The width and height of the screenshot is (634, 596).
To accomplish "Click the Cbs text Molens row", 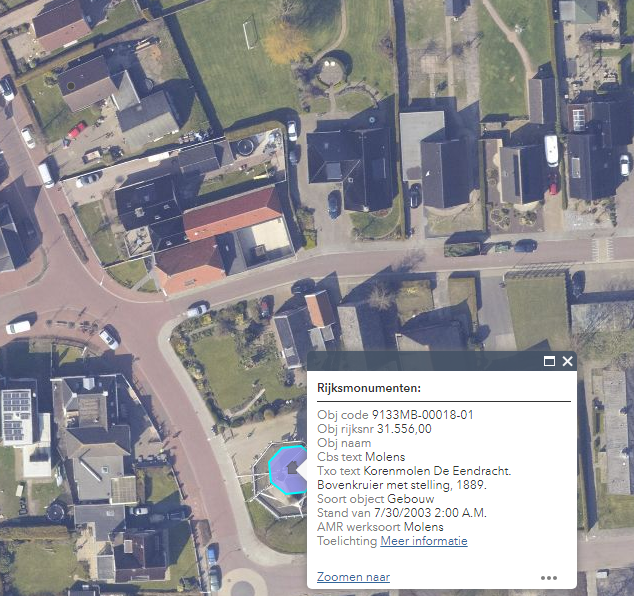I will click(361, 457).
